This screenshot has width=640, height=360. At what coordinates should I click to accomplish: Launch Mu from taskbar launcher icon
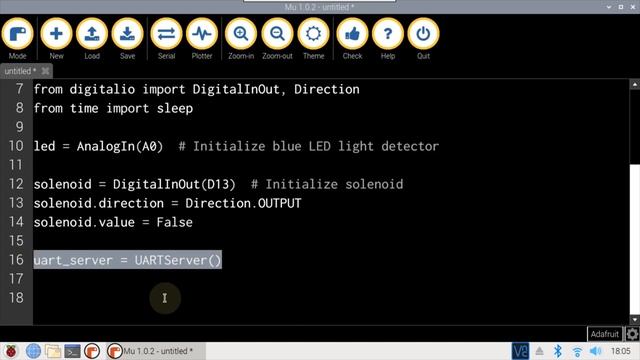(x=92, y=351)
